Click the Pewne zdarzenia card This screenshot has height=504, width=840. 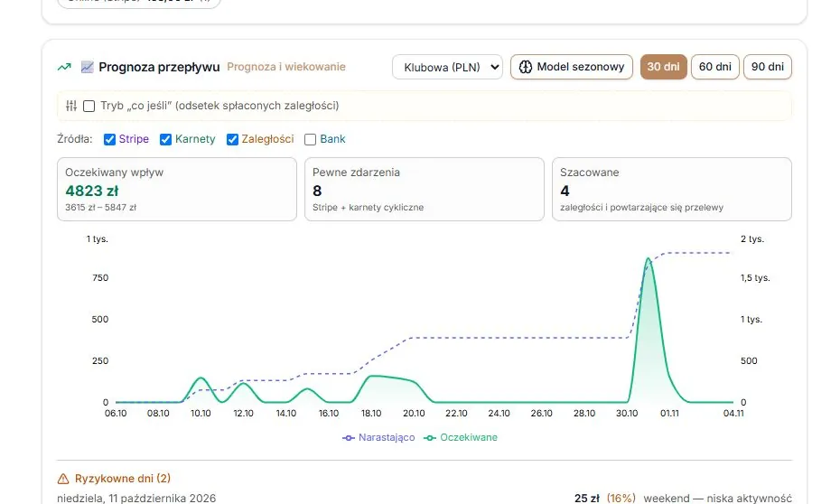425,189
